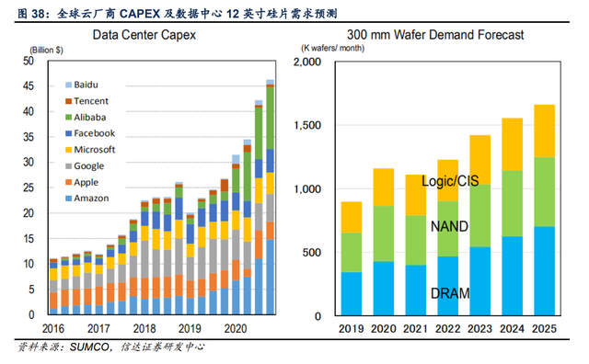
Task: Click the source line '资料来源：SUMCO'
Action: coord(111,347)
